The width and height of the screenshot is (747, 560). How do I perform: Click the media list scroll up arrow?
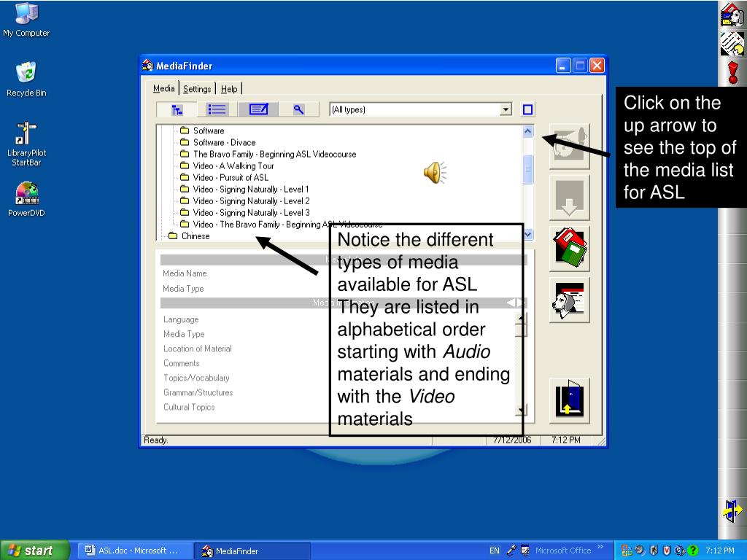pos(527,131)
